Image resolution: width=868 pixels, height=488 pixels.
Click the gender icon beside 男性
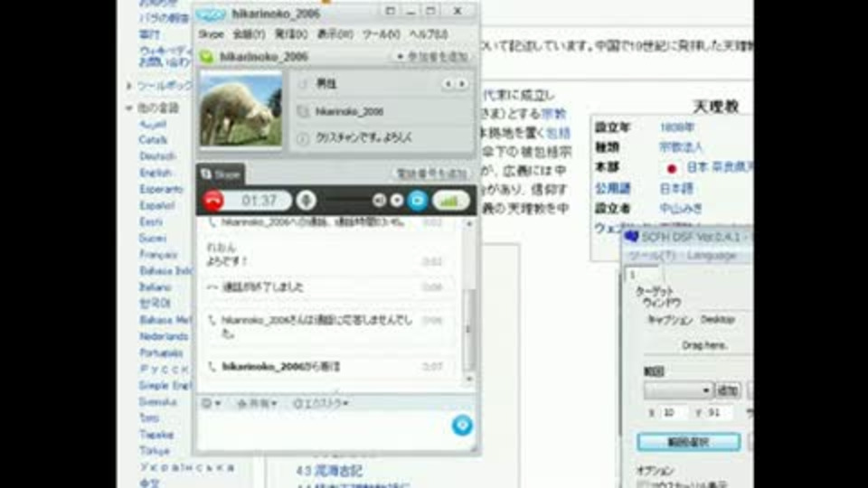point(302,84)
